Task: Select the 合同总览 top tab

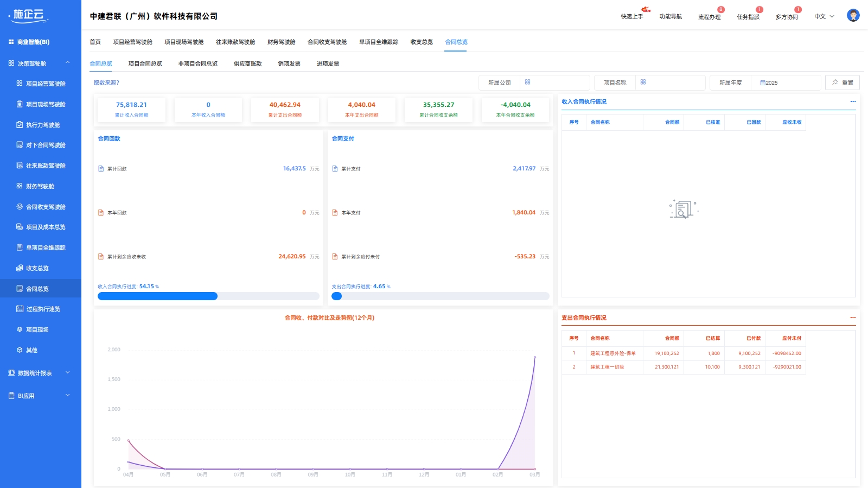Action: point(456,42)
